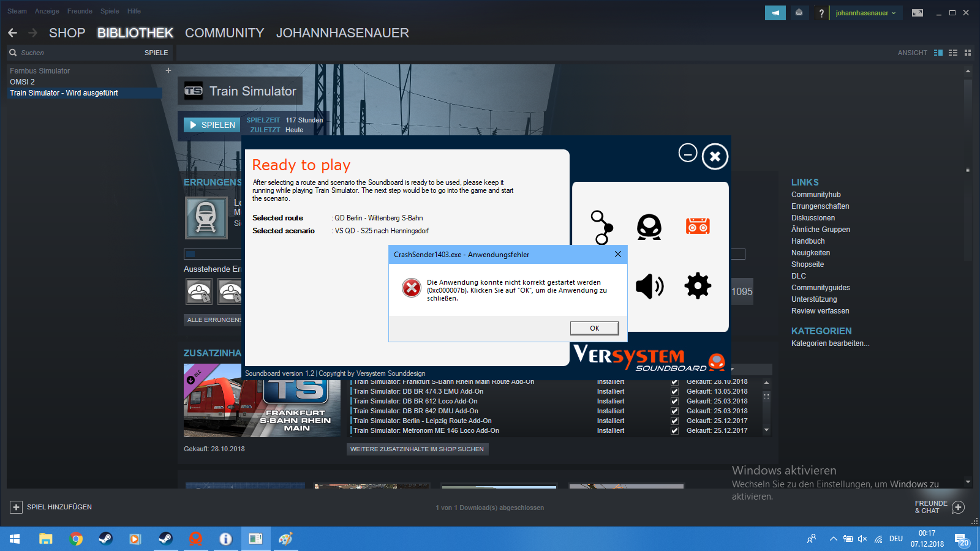Click the DLC list scroll-up arrow
Image resolution: width=980 pixels, height=551 pixels.
(766, 383)
